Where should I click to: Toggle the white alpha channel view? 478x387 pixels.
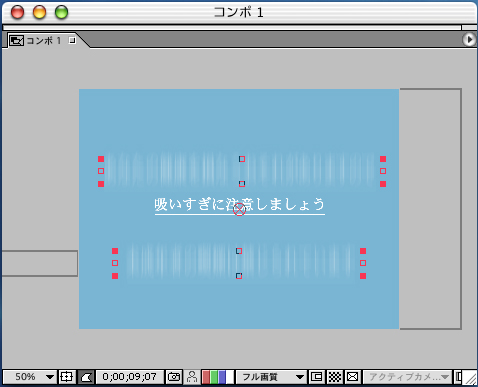[230, 377]
